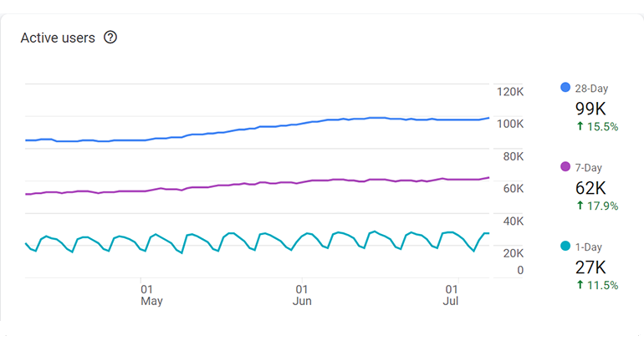The width and height of the screenshot is (644, 351).
Task: Click the blue 28-Day legend dot
Action: coord(565,87)
